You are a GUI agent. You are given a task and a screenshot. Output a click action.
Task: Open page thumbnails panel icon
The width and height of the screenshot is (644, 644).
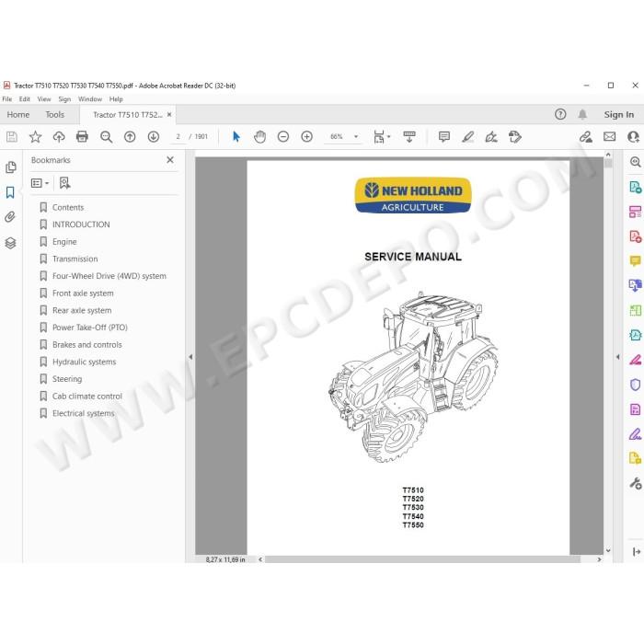coord(11,167)
